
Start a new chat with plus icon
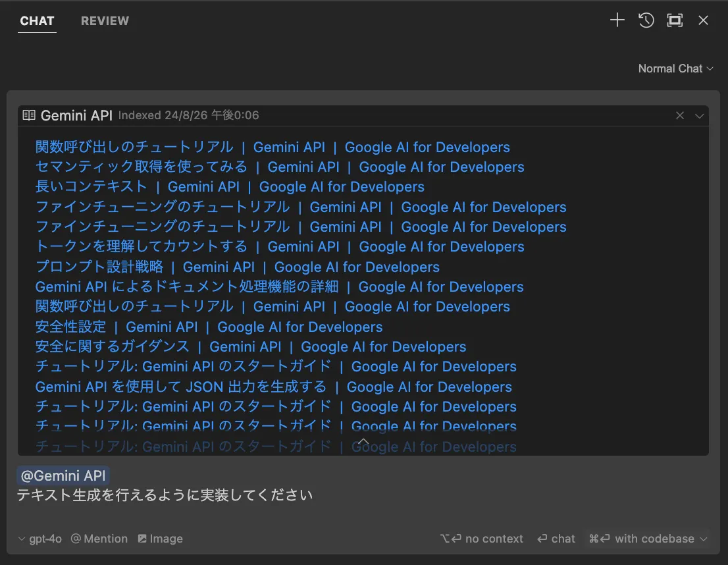click(x=617, y=20)
